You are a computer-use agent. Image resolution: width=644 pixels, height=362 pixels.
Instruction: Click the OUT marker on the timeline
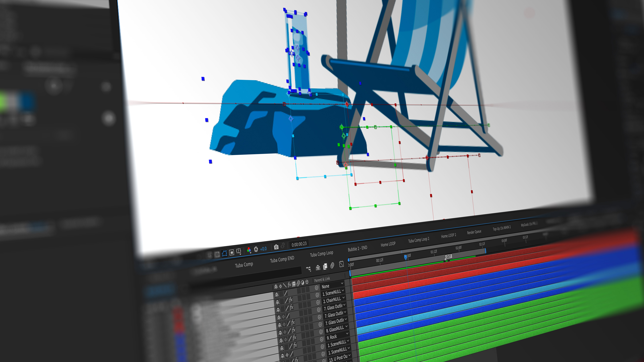pyautogui.click(x=448, y=256)
